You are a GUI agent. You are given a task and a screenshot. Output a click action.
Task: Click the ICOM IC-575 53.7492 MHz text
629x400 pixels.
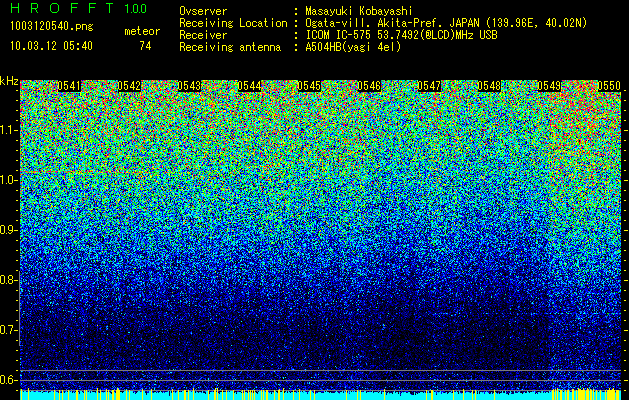pyautogui.click(x=402, y=35)
